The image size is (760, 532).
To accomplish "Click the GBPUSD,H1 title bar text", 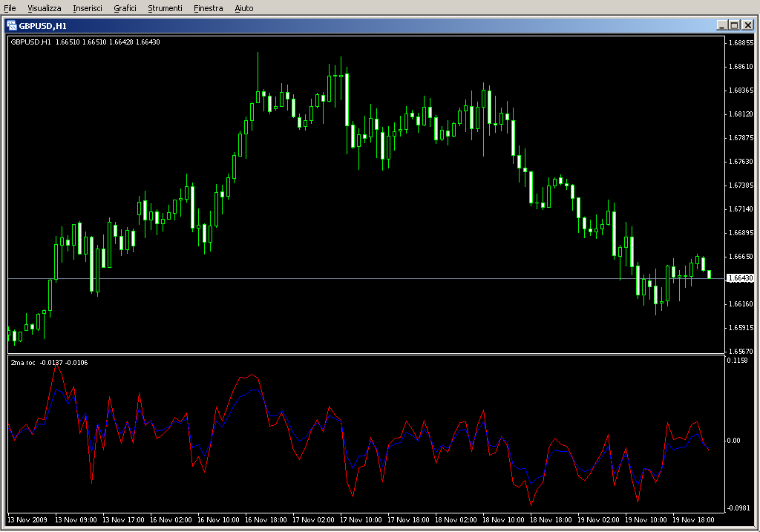I will click(42, 26).
